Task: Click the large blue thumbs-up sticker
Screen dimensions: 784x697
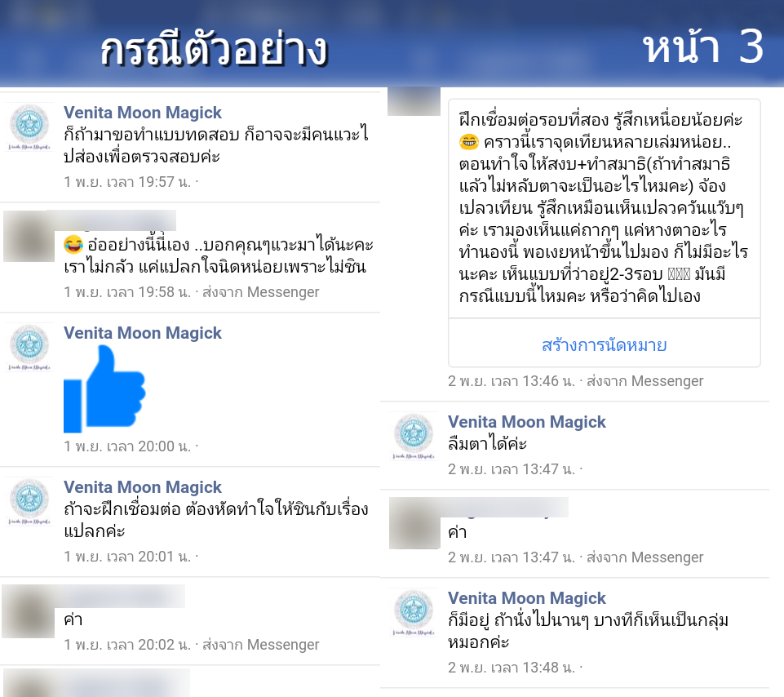Action: (104, 388)
